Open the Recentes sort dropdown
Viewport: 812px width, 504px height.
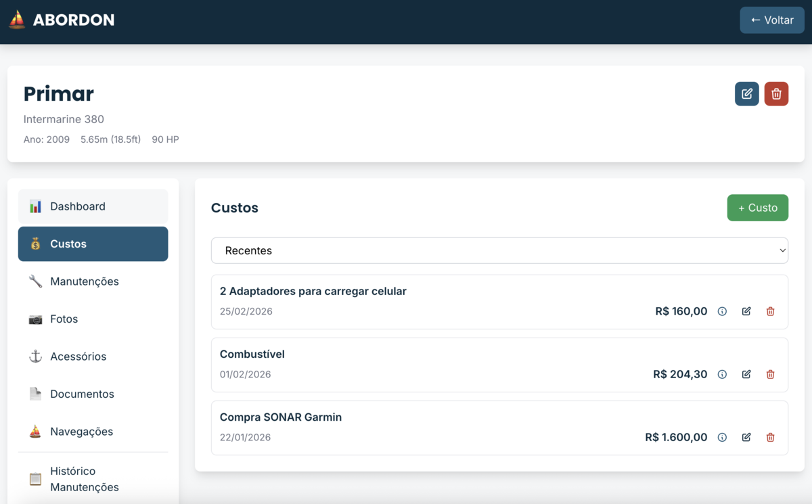[499, 250]
